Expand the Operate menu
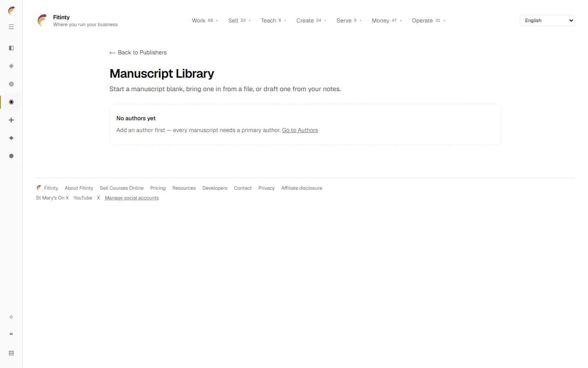The width and height of the screenshot is (588, 368). click(428, 20)
